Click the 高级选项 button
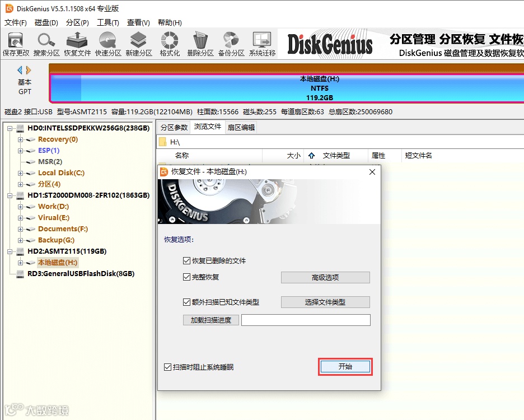This screenshot has width=524, height=420. 325,278
